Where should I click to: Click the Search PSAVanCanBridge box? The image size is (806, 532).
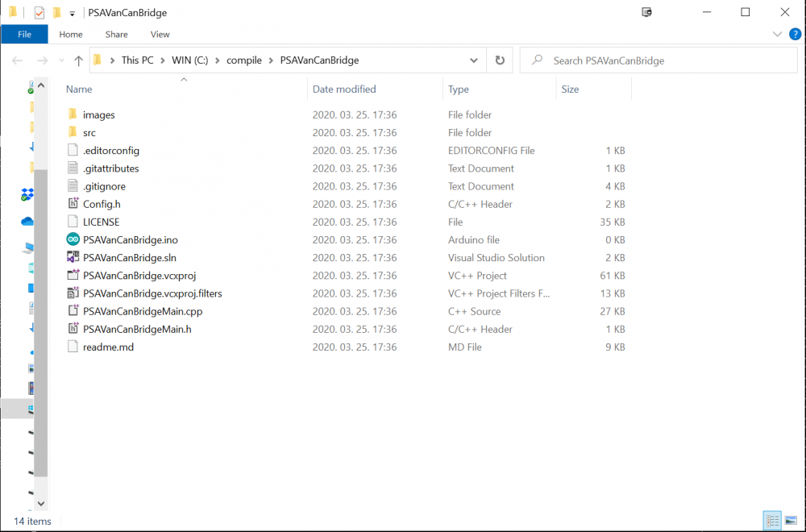point(659,60)
